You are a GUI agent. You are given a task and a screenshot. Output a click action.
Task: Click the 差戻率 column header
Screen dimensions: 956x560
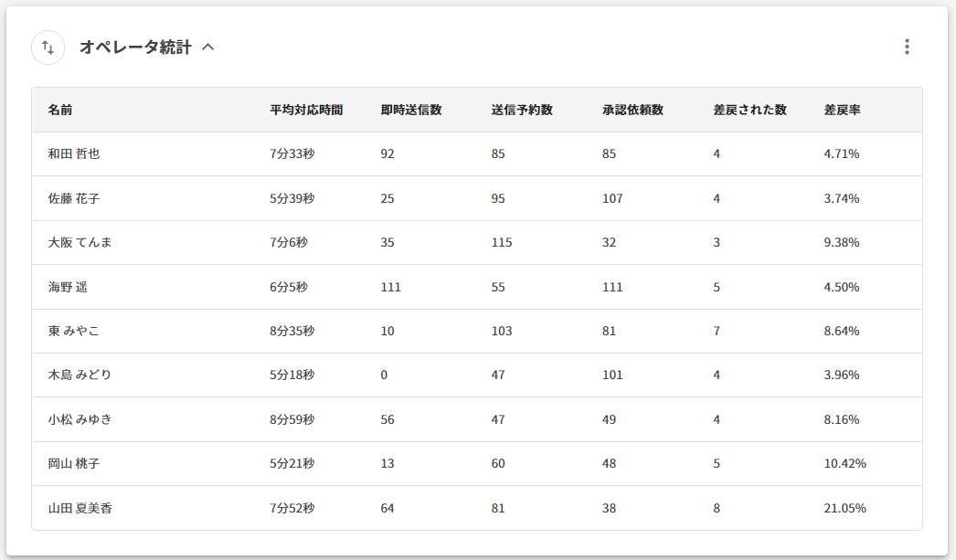[842, 110]
